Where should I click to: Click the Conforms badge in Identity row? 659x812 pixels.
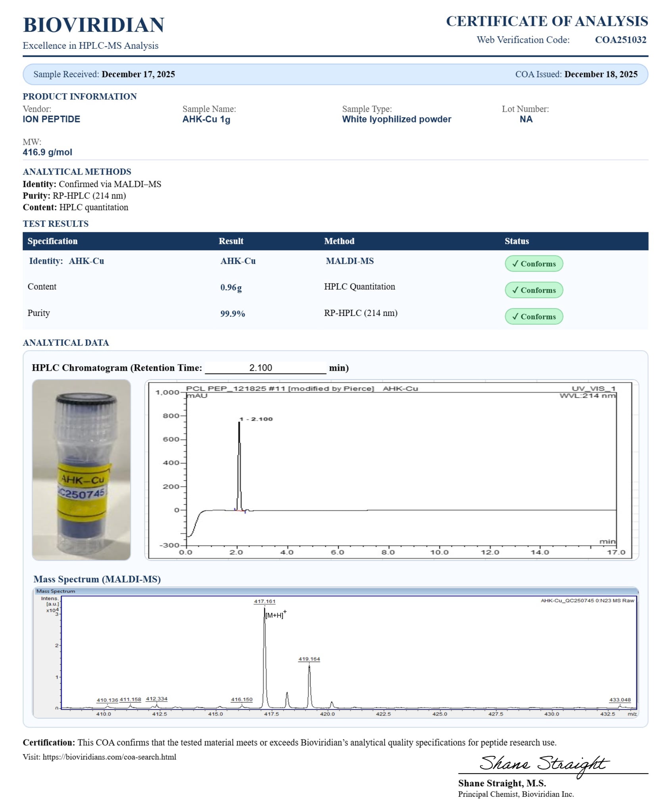tap(533, 264)
